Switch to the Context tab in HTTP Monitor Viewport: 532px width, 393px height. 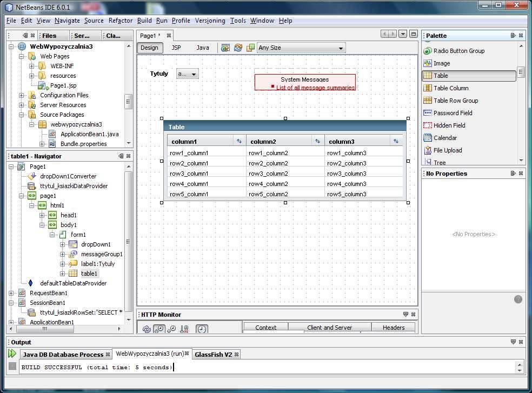(266, 328)
